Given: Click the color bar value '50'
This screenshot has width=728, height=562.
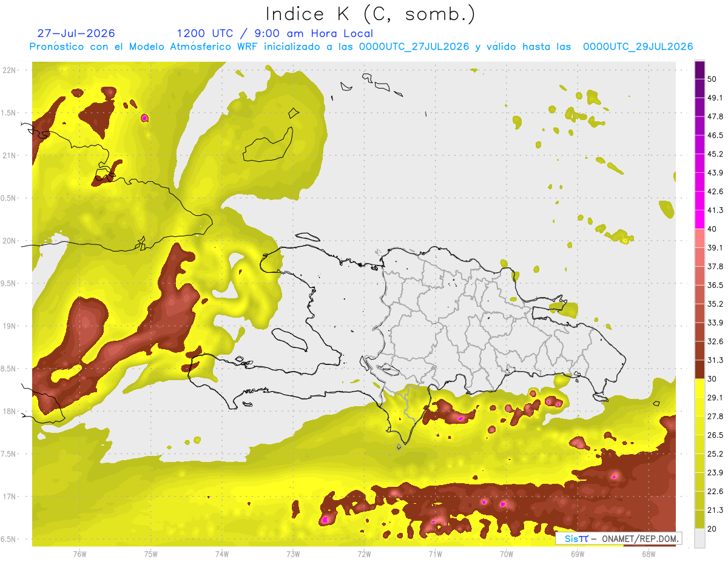Looking at the screenshot, I should coord(713,79).
